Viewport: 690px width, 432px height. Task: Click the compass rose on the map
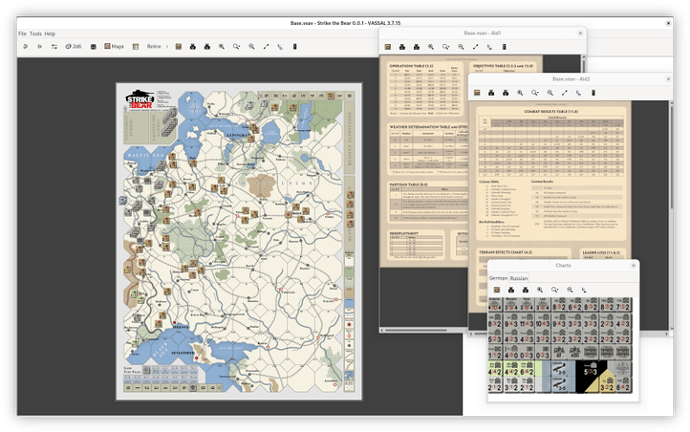[195, 108]
